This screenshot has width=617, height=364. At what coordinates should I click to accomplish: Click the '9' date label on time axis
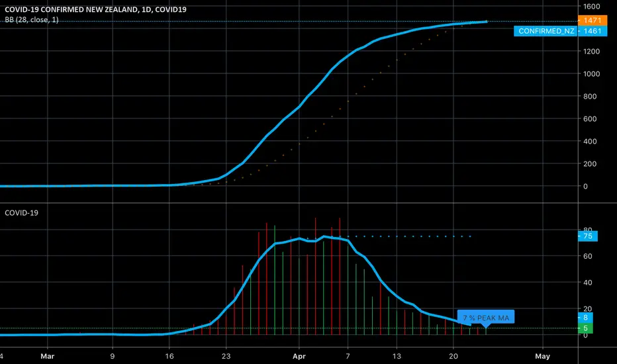113,357
